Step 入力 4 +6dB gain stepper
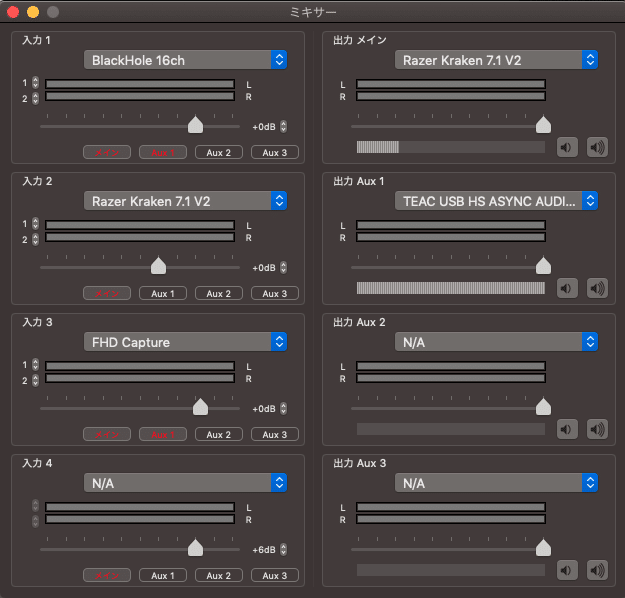 283,550
